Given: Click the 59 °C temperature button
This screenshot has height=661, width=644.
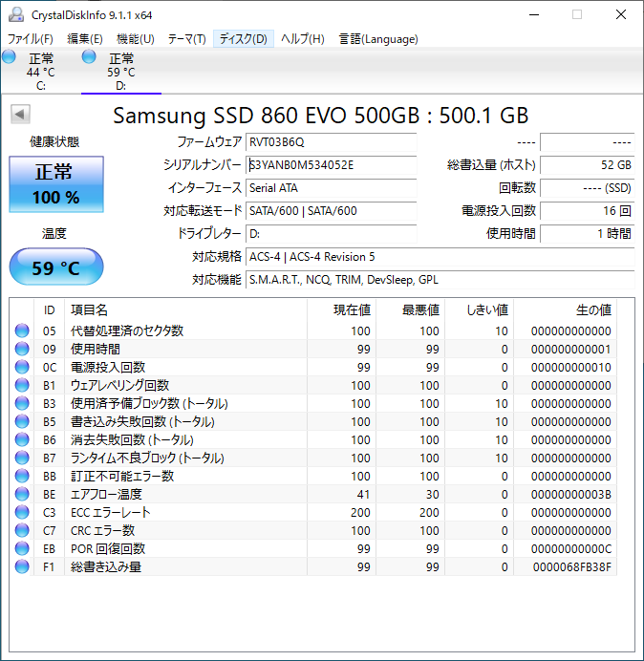Looking at the screenshot, I should (56, 267).
